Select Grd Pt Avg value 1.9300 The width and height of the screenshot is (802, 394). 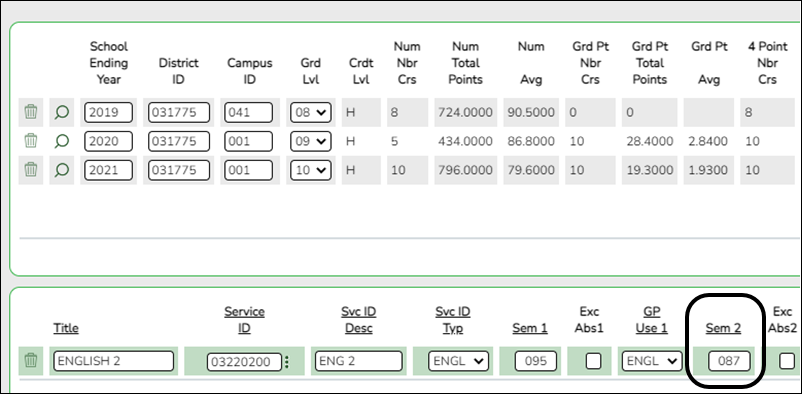pos(708,169)
